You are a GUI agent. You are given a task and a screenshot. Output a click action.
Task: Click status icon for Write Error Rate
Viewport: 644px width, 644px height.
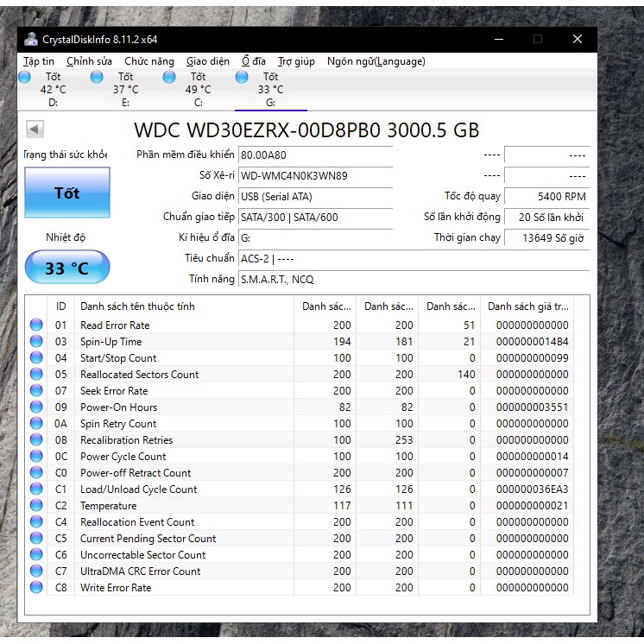point(36,587)
